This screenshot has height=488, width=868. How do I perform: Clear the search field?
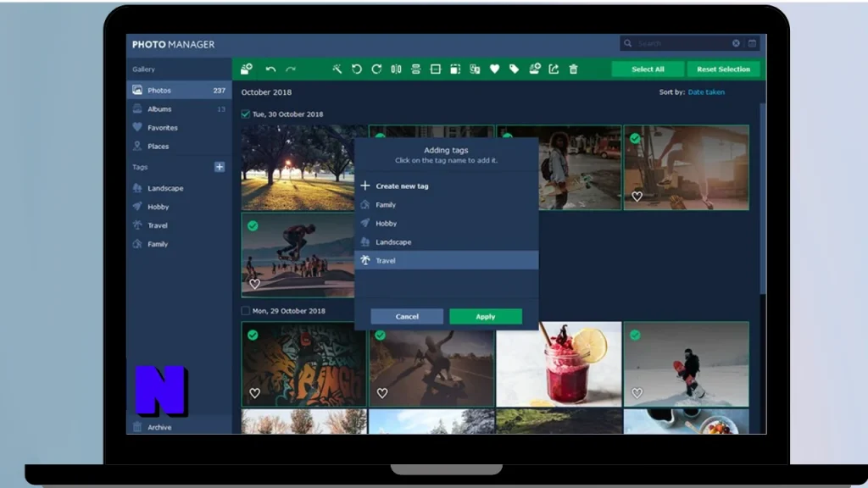(x=736, y=43)
